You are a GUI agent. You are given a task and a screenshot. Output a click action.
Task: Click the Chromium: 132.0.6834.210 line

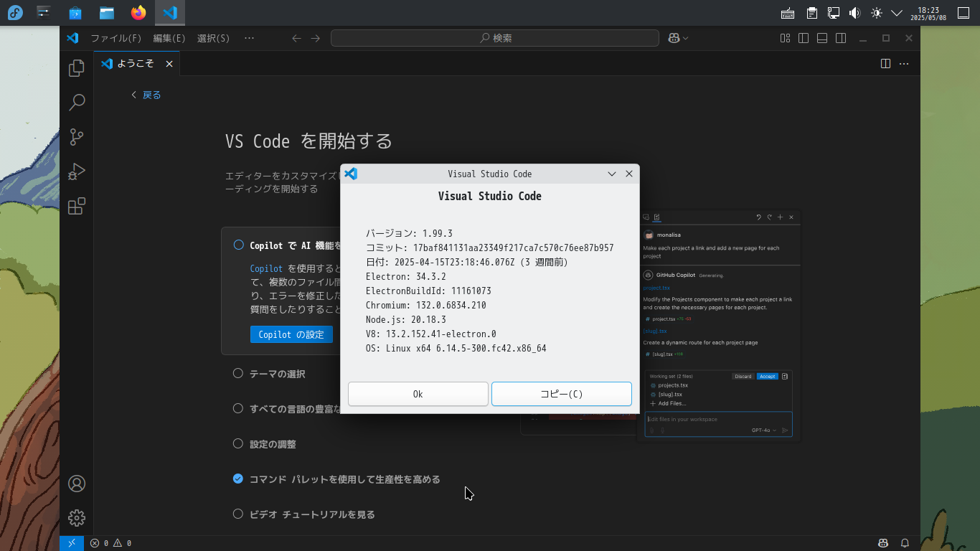coord(426,305)
